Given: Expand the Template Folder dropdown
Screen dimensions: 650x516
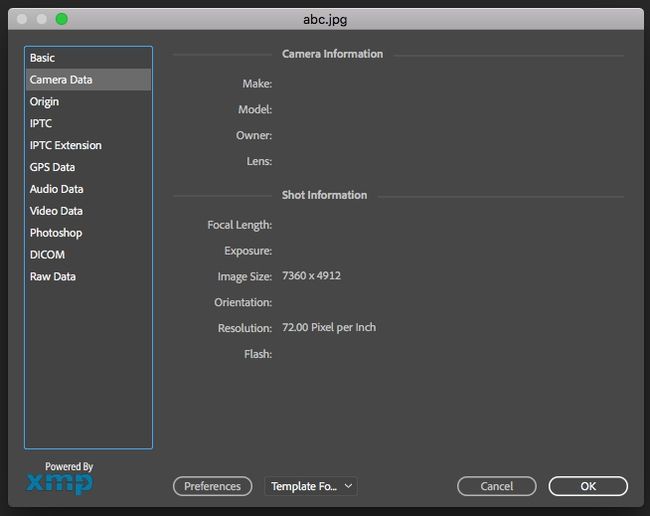Looking at the screenshot, I should point(311,486).
